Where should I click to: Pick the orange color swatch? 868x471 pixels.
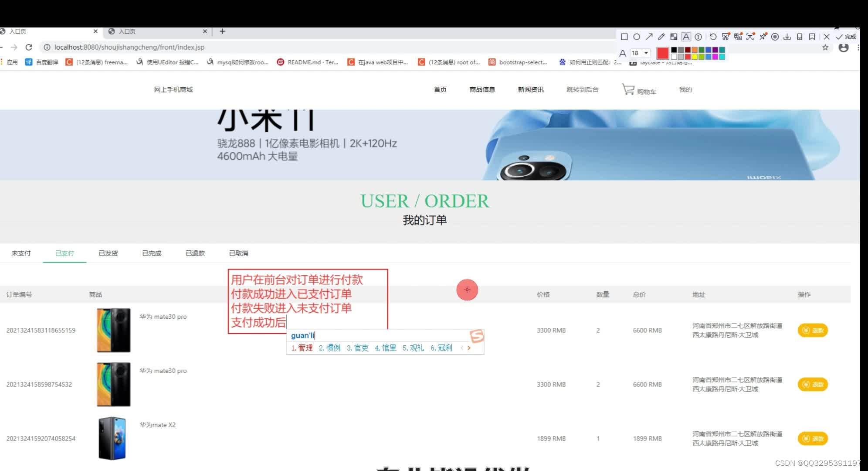pos(695,50)
